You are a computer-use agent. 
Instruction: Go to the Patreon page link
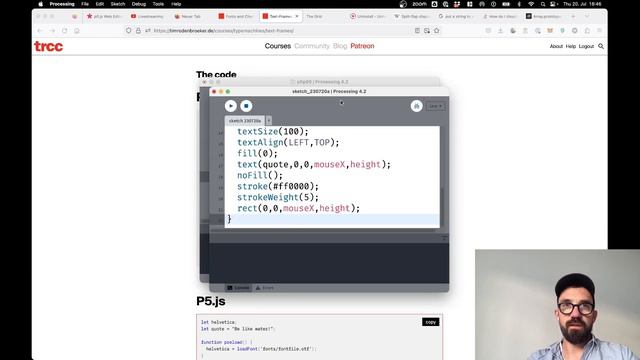point(362,46)
